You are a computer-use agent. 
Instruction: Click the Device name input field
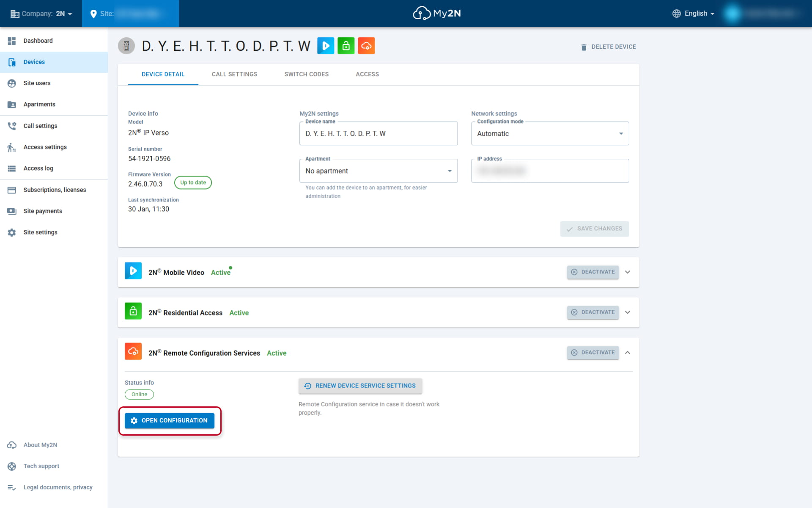pyautogui.click(x=379, y=133)
